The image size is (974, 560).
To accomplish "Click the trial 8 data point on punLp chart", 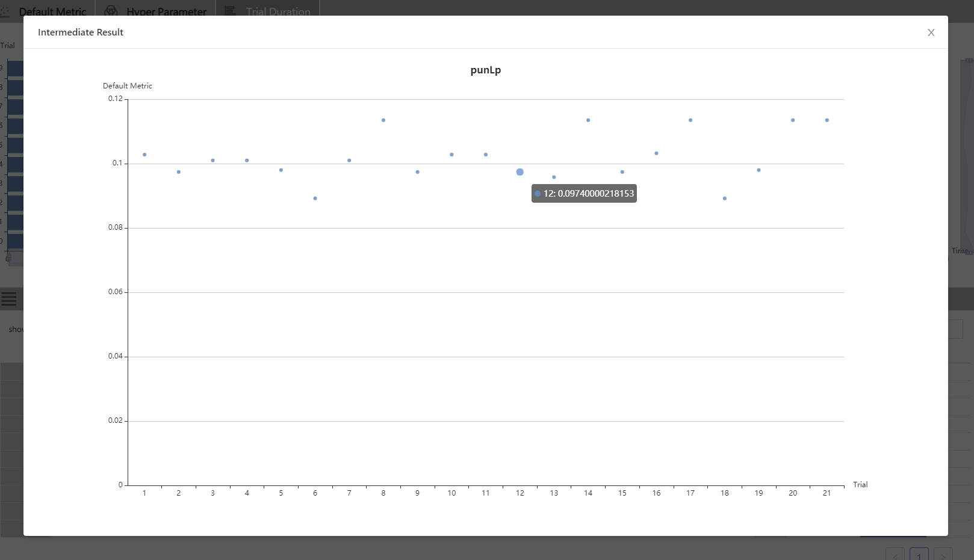I will [x=383, y=120].
